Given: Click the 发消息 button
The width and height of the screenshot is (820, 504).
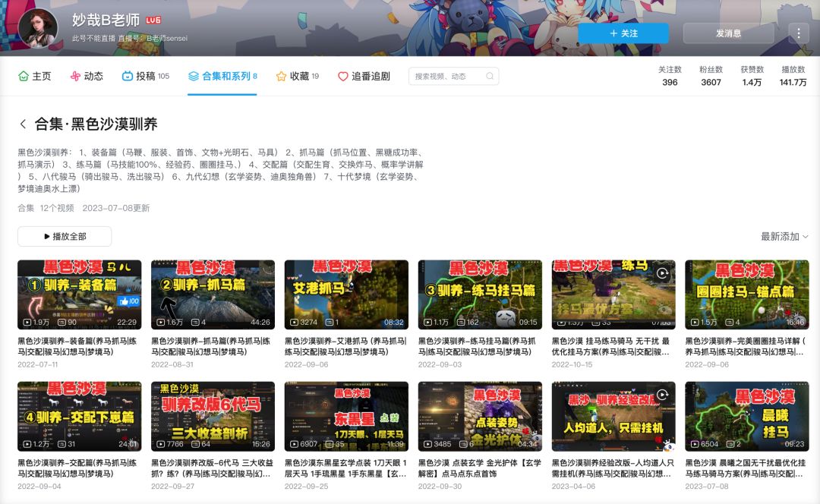Looking at the screenshot, I should pos(728,33).
